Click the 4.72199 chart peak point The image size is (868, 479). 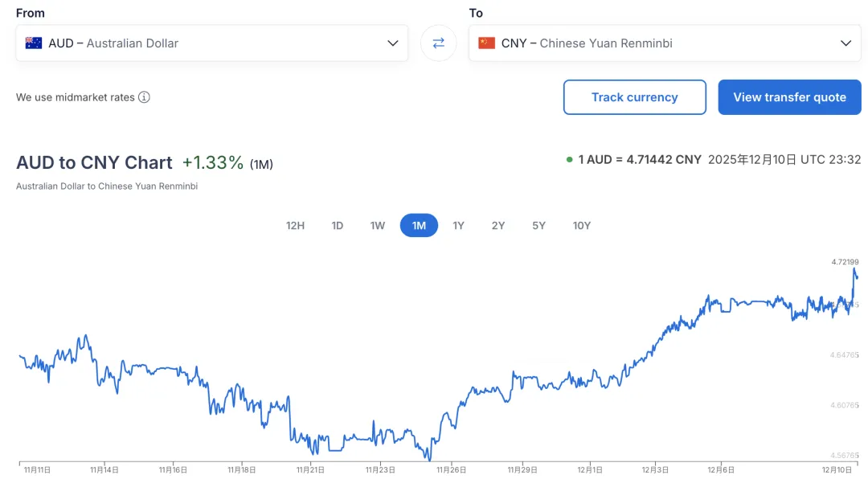pyautogui.click(x=854, y=268)
